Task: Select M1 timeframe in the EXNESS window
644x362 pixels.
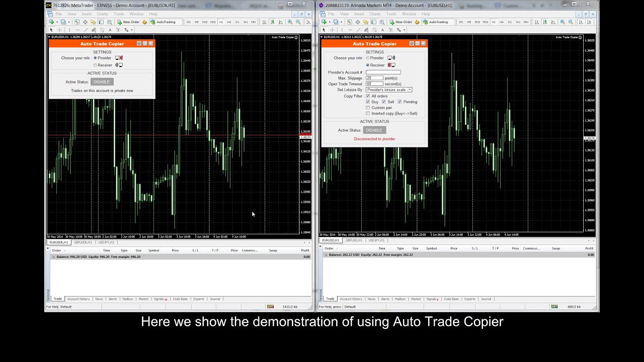Action: click(x=189, y=22)
